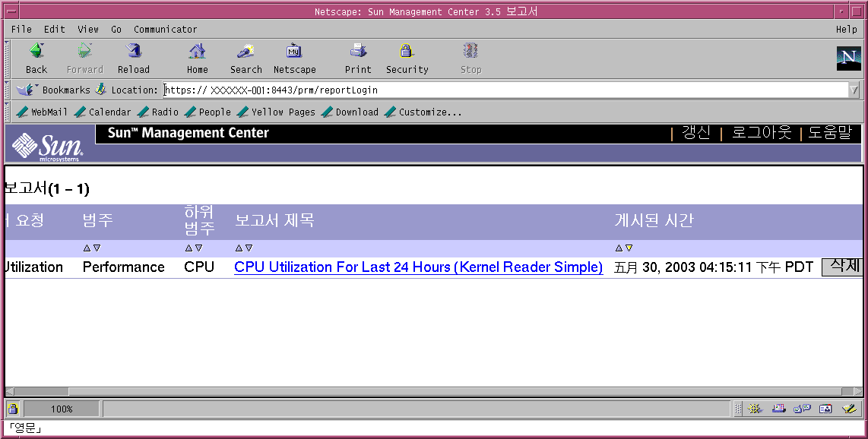Sort 보고서 제목 column descending
This screenshot has height=439, width=868.
tap(249, 248)
